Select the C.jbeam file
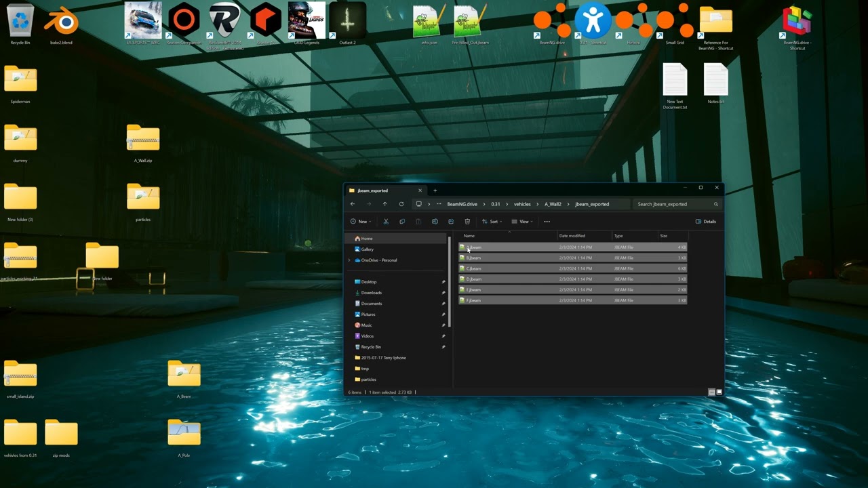This screenshot has height=488, width=868. point(573,268)
